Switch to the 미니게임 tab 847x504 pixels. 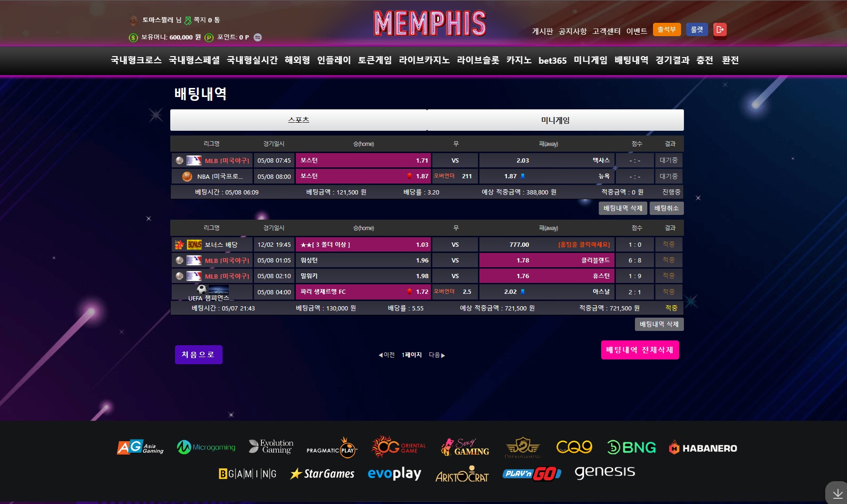pos(555,120)
